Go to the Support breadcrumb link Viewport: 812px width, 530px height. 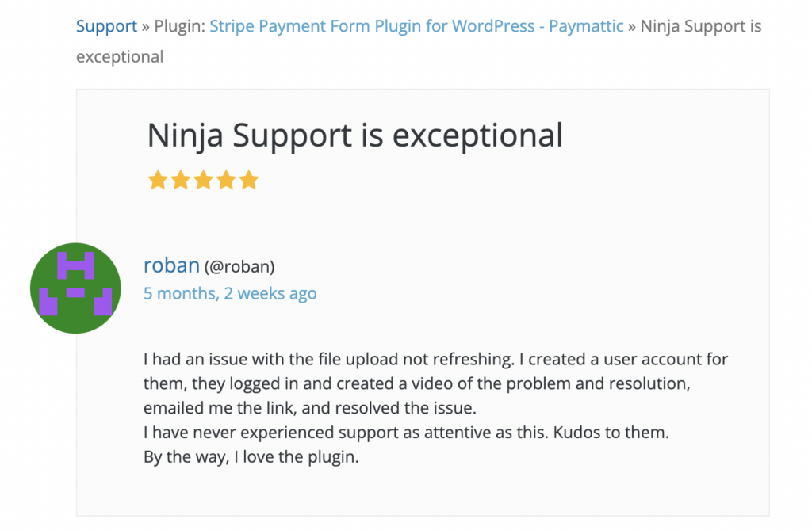pyautogui.click(x=106, y=27)
